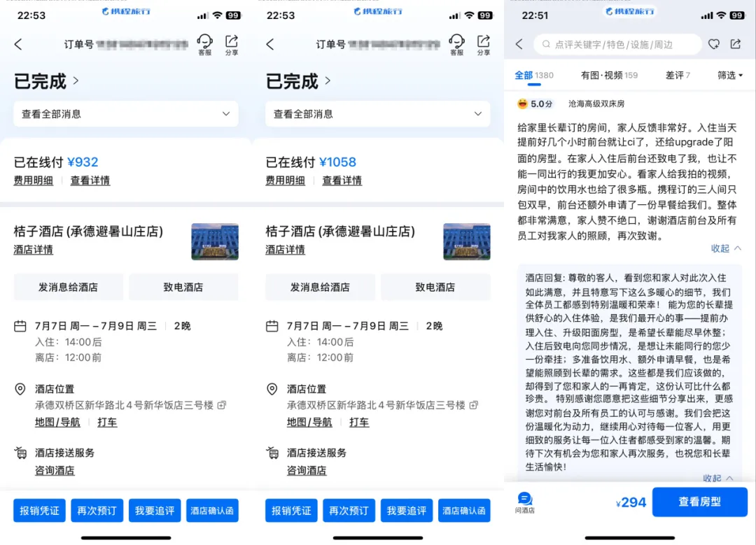The width and height of the screenshot is (756, 545).
Task: Tap 分享 share icon on ¥932 order
Action: [232, 45]
